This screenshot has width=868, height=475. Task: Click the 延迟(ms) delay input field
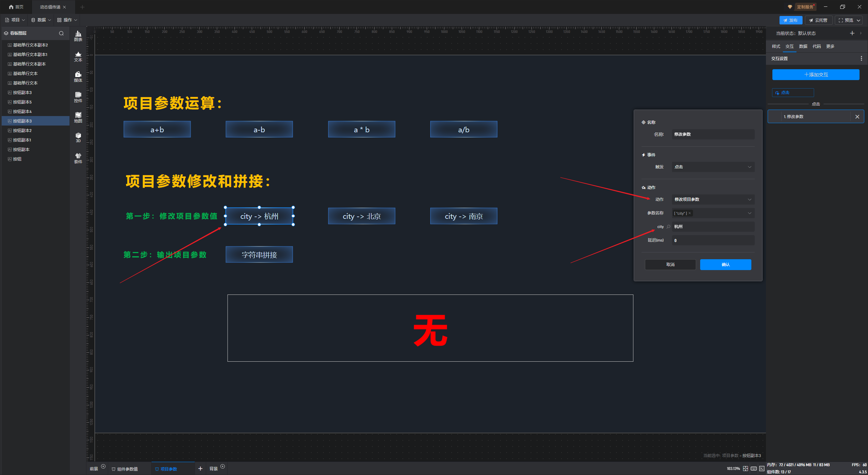713,241
